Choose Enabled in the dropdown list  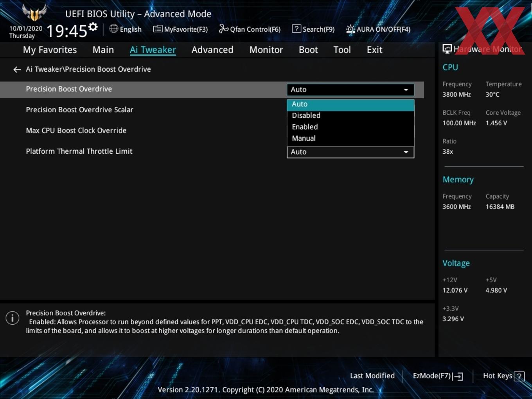coord(350,127)
